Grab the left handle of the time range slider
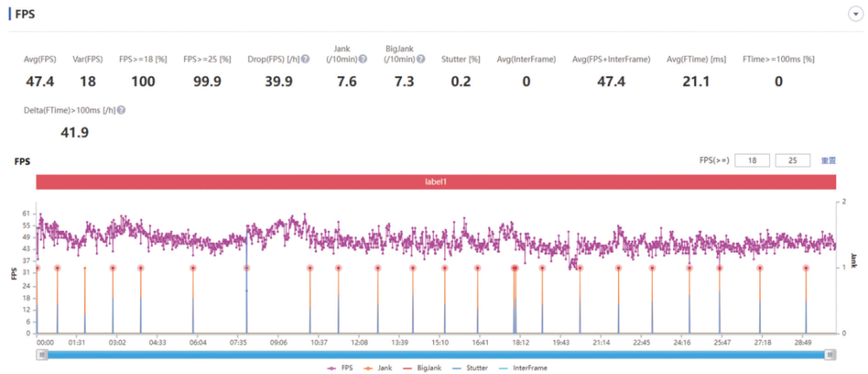 pos(42,355)
